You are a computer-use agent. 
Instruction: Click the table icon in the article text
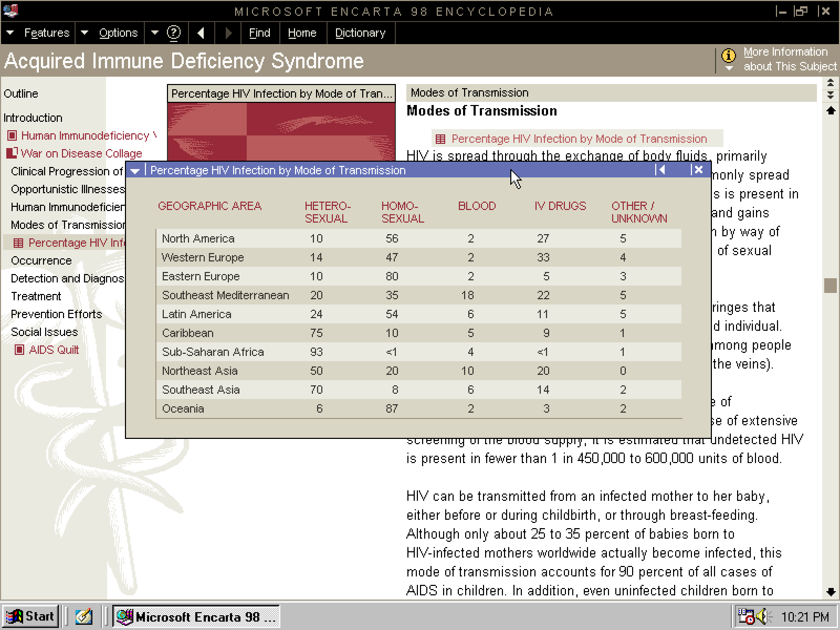[x=440, y=139]
